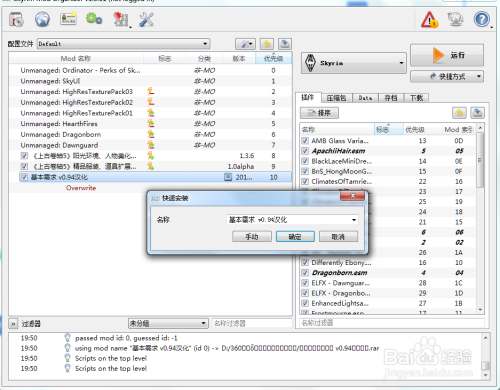The height and width of the screenshot is (390, 500).
Task: Select Unmanaged: Ordinator - Perks row
Action: pyautogui.click(x=150, y=70)
